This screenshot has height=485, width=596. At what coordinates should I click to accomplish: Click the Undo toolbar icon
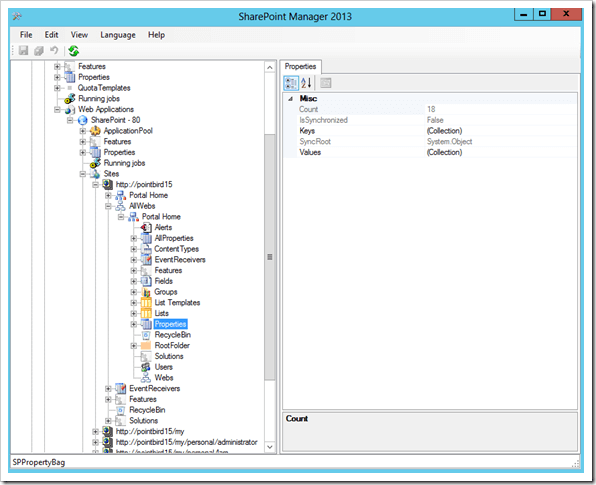pyautogui.click(x=54, y=50)
